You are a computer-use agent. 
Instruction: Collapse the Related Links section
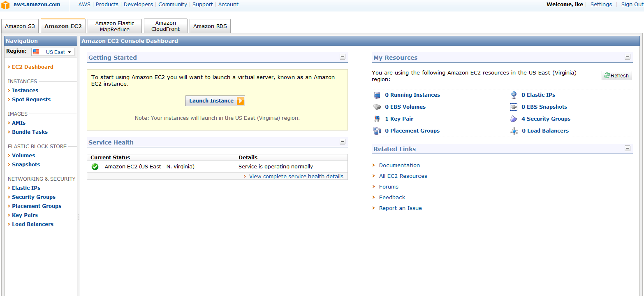(628, 148)
